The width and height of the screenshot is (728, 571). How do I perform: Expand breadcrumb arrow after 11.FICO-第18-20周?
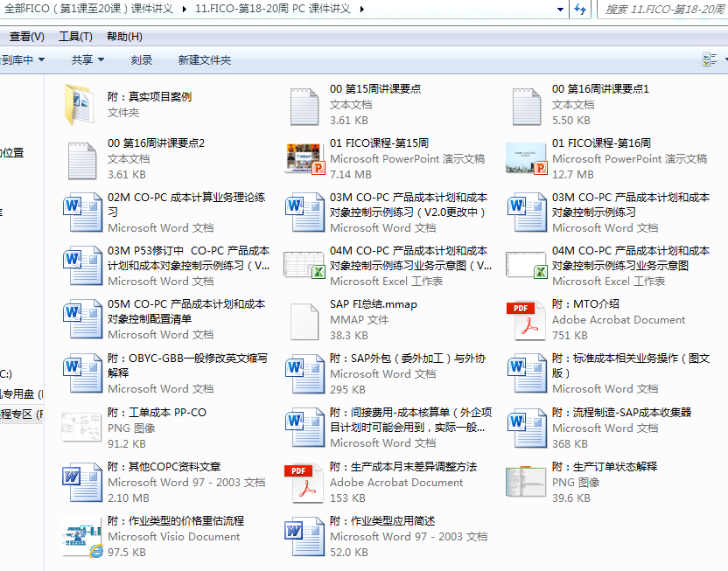click(362, 9)
